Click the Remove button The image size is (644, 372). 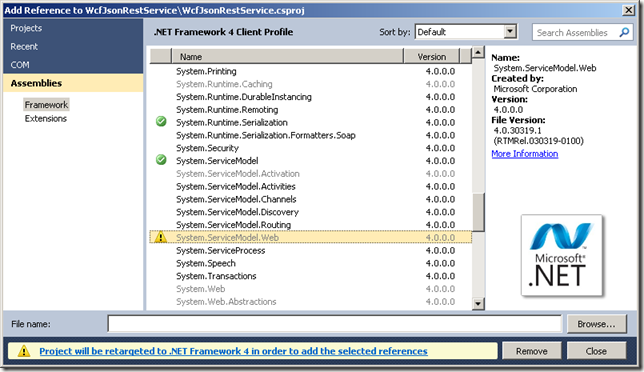click(x=531, y=351)
